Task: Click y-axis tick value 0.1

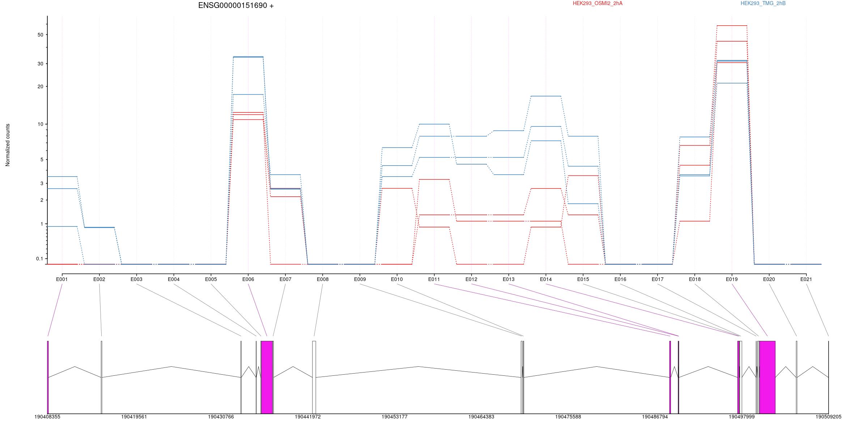Action: [x=39, y=259]
